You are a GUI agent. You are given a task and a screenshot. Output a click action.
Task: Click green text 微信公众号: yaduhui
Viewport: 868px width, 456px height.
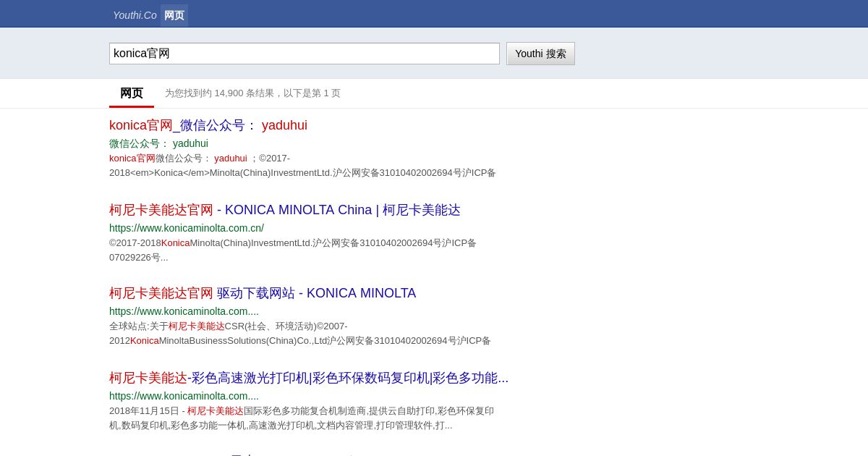pyautogui.click(x=158, y=143)
